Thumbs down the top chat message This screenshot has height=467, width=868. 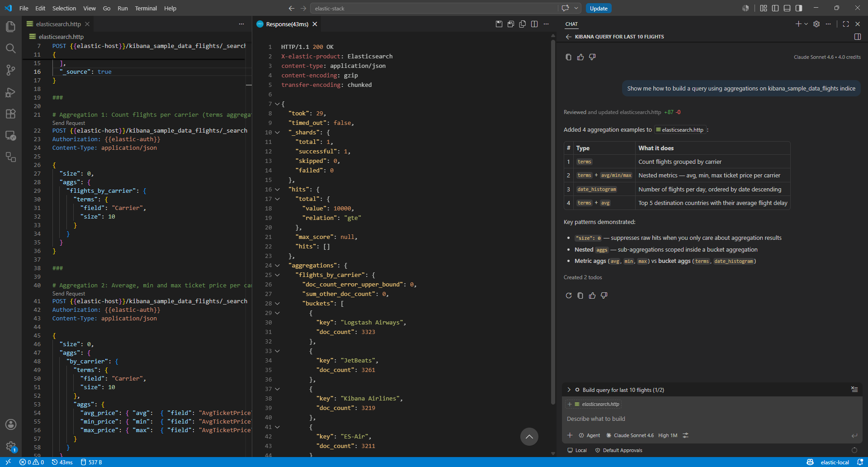point(592,57)
